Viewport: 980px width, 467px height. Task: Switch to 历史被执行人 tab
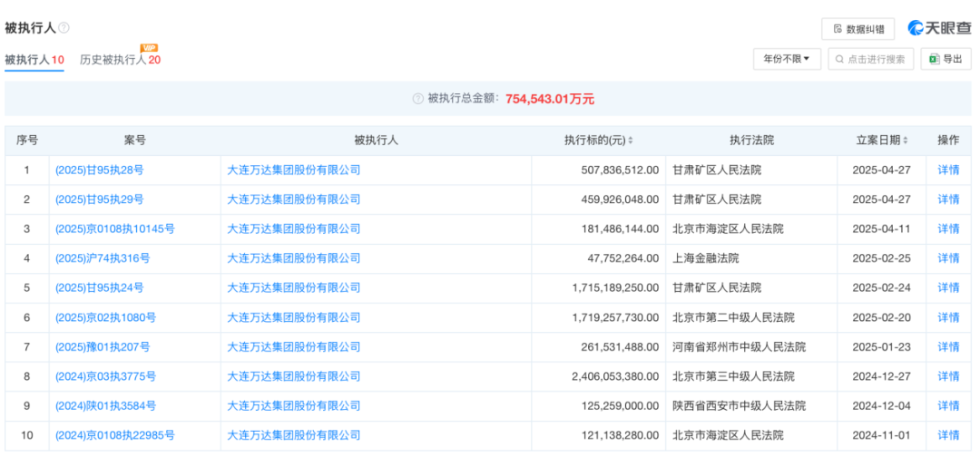(120, 60)
